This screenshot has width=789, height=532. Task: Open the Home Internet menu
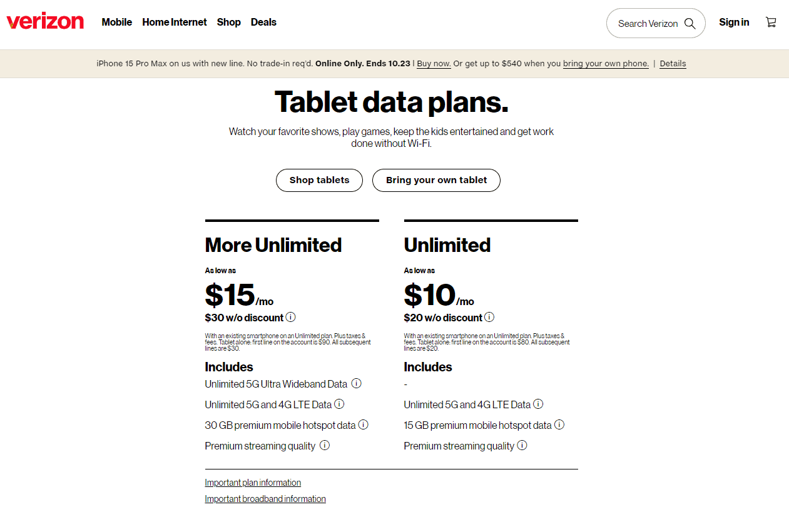[x=174, y=23]
